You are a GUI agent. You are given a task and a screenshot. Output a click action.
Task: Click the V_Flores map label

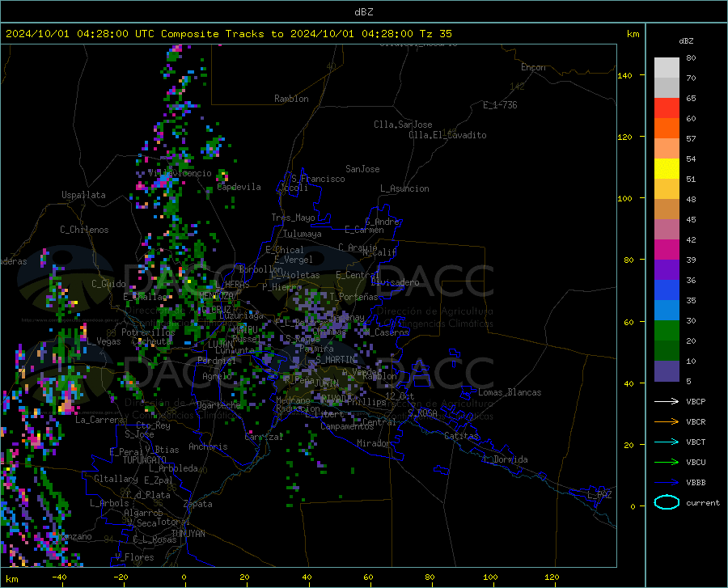(134, 557)
